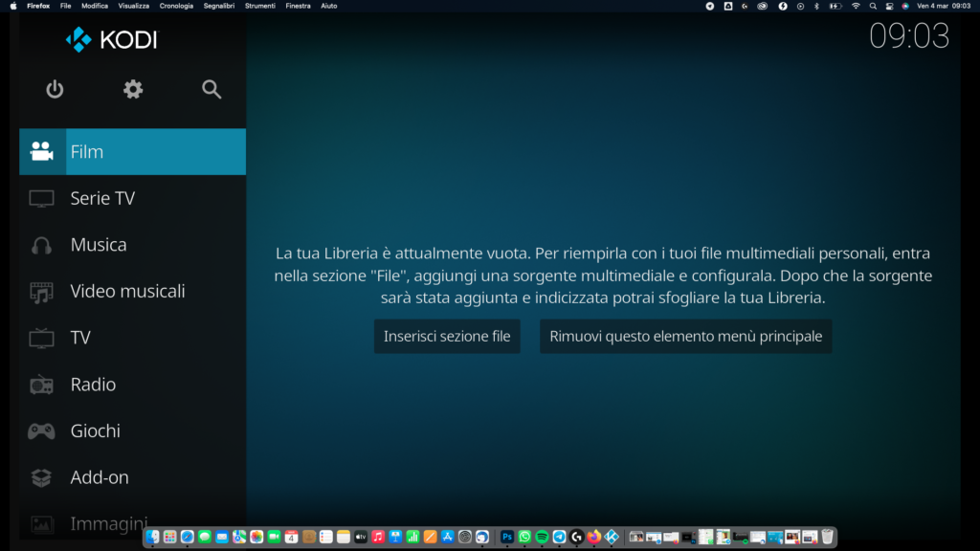Image resolution: width=980 pixels, height=551 pixels.
Task: Click the Kodi logo at top left
Action: (x=113, y=39)
